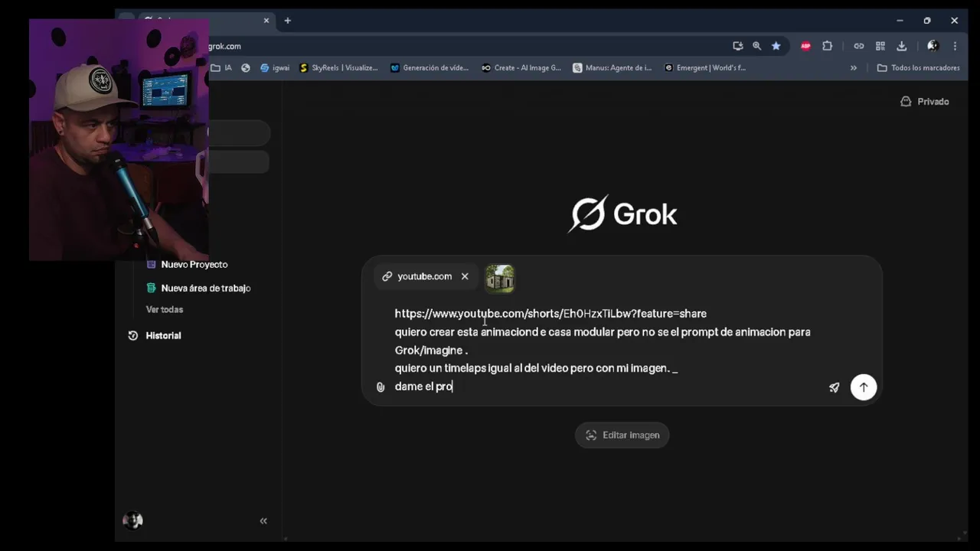
Task: Open Nueva área de trabajo
Action: point(198,288)
